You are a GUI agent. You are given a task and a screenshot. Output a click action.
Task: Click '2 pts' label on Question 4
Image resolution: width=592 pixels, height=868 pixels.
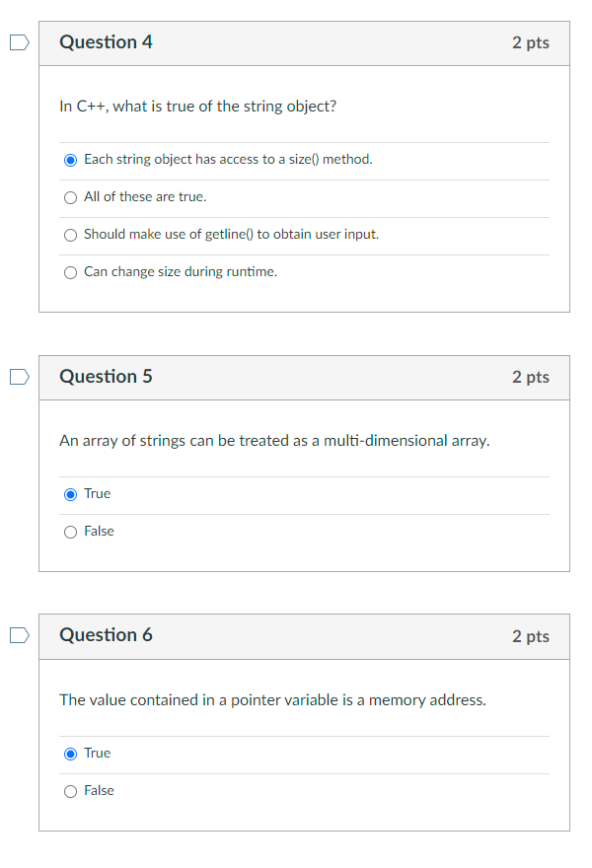pos(531,42)
